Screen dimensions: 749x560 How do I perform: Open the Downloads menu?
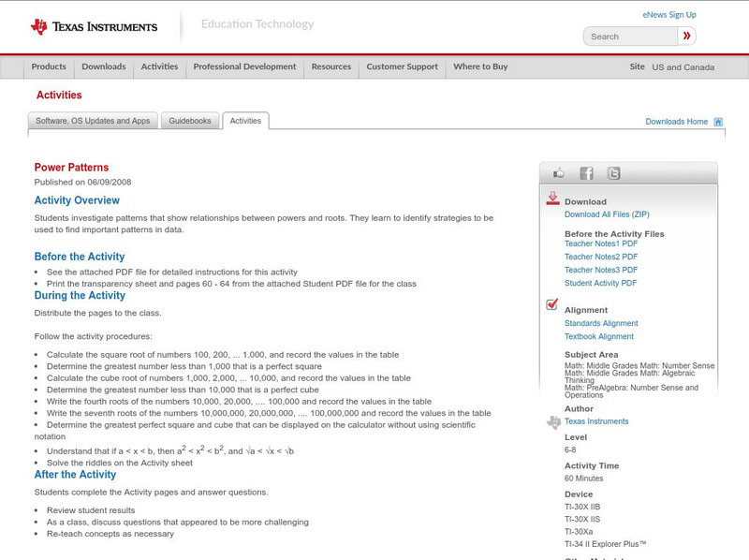click(104, 66)
